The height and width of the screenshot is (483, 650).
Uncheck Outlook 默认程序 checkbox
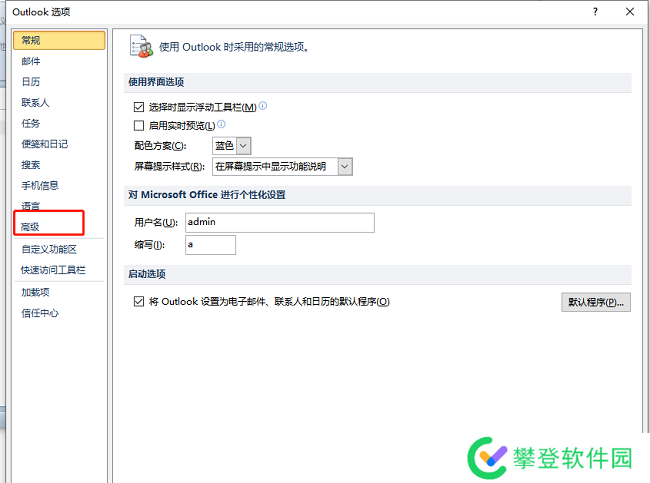(139, 301)
